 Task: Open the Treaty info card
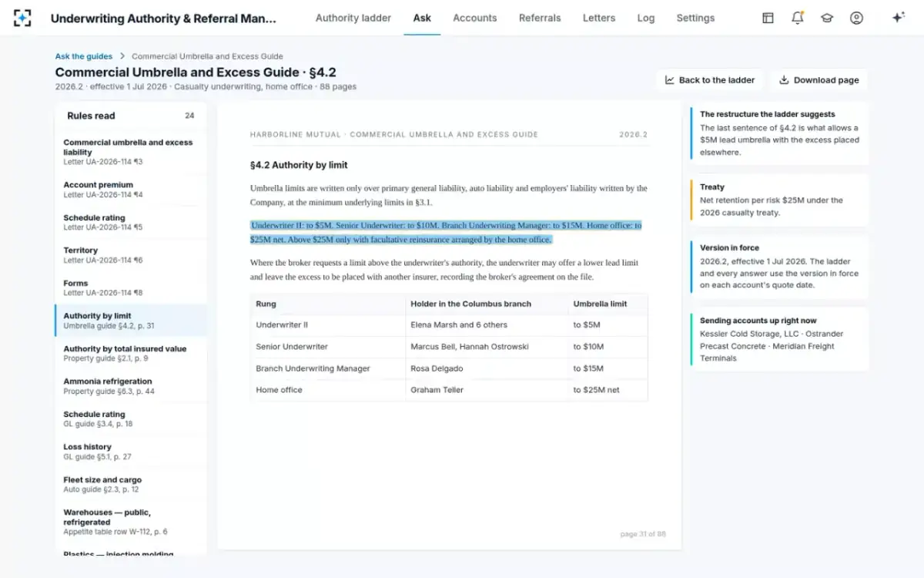[x=779, y=200]
